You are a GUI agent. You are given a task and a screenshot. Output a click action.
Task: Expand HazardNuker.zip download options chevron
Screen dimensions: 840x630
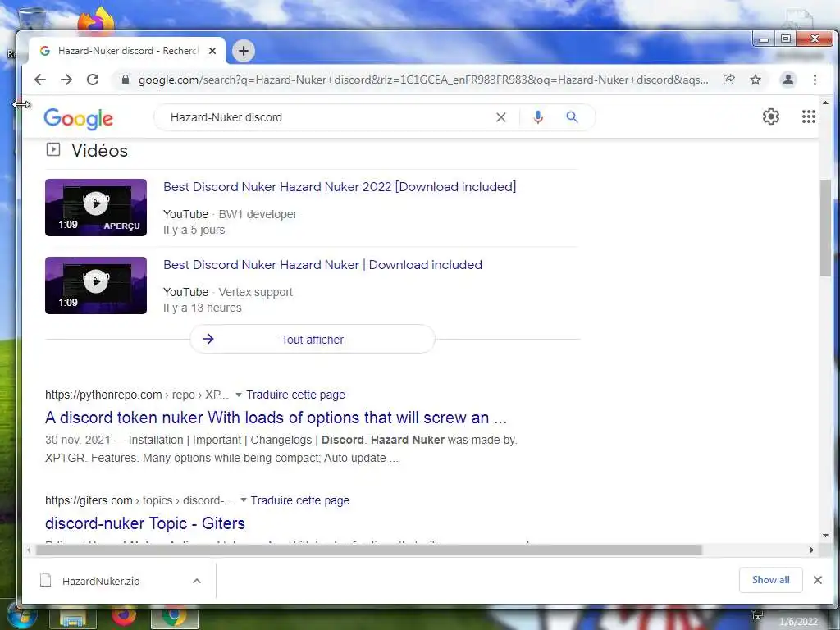[197, 582]
